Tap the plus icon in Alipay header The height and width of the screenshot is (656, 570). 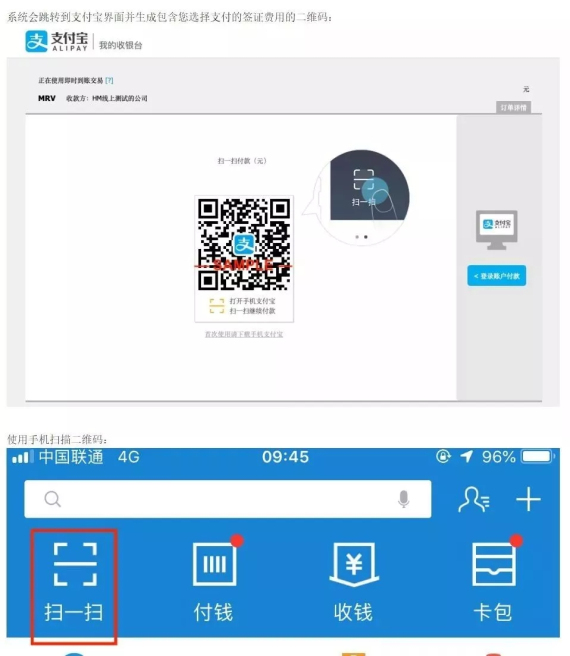pyautogui.click(x=528, y=499)
